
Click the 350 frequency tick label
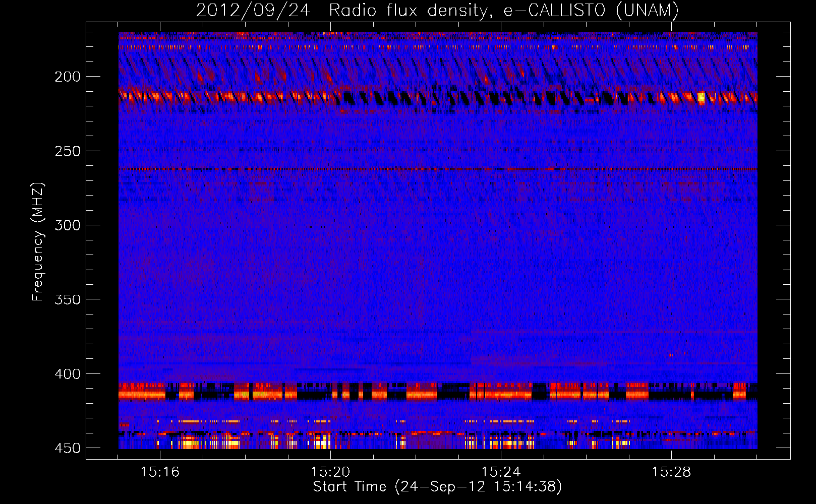(68, 300)
